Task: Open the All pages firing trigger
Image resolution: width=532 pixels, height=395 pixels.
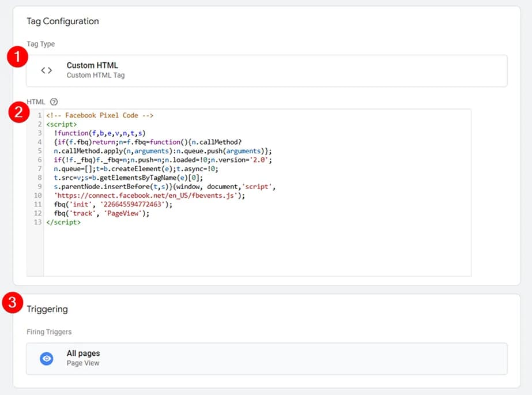Action: click(x=259, y=358)
